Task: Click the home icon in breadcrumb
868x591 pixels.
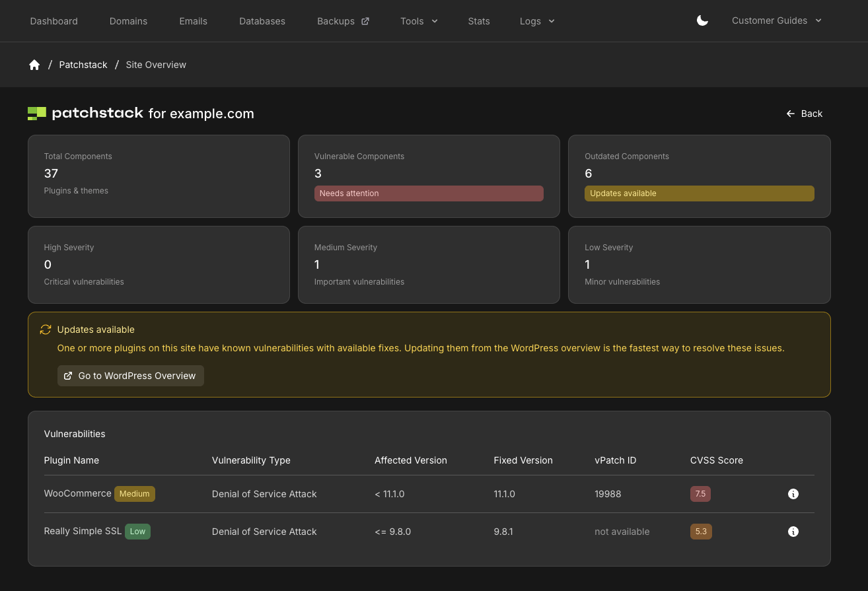Action: (x=34, y=65)
